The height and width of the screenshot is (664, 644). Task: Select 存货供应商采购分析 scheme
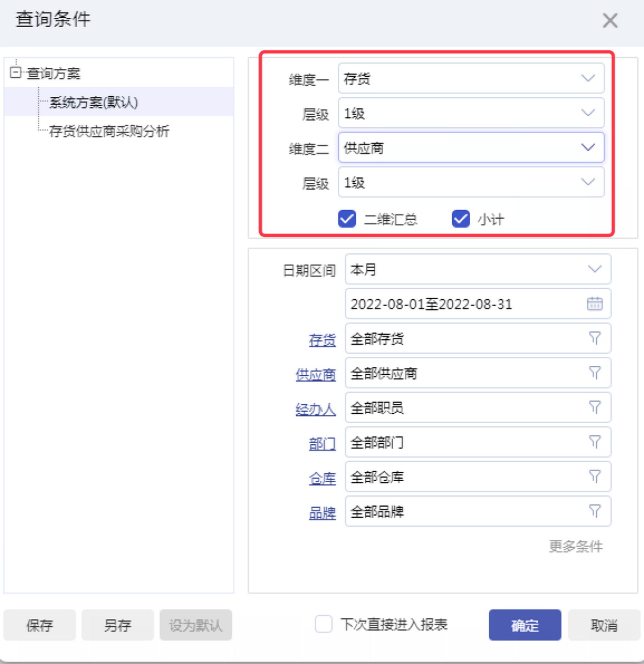109,131
